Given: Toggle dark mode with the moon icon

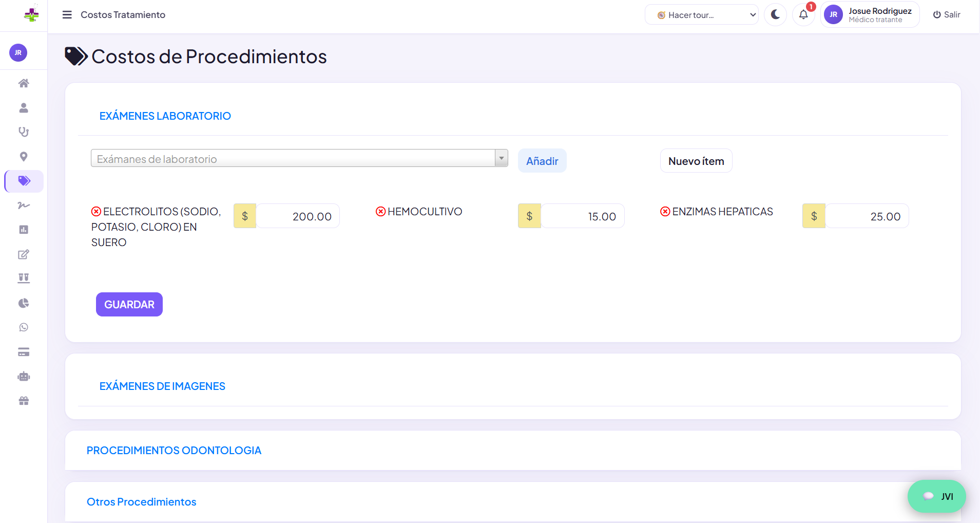Looking at the screenshot, I should click(775, 15).
